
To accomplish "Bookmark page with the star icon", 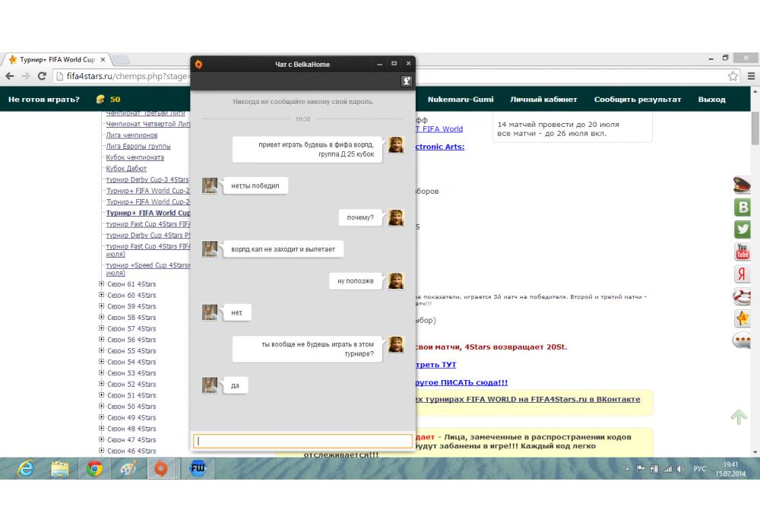I will tap(733, 76).
